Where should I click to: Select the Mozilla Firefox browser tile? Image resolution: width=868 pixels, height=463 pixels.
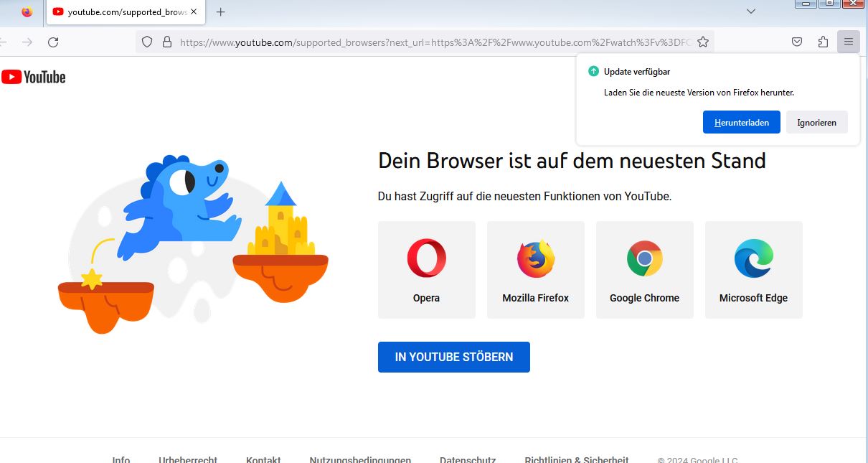pyautogui.click(x=536, y=270)
